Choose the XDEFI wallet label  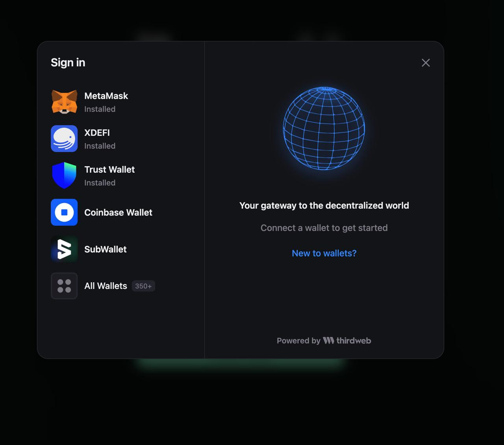pyautogui.click(x=97, y=133)
